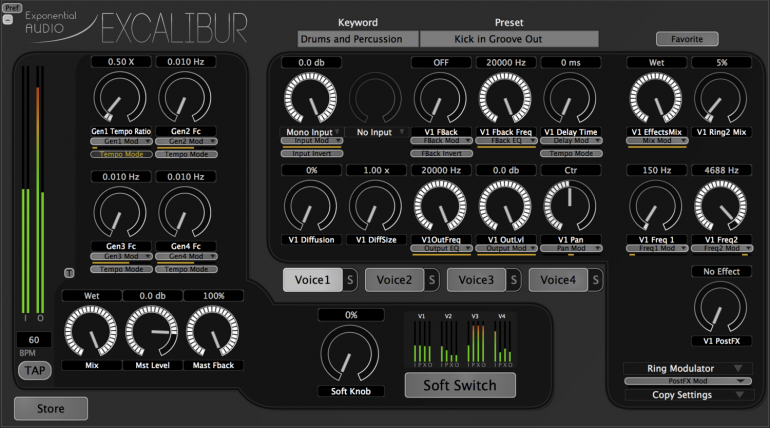Solo Voice1 with its S button
The height and width of the screenshot is (428, 770).
[350, 280]
